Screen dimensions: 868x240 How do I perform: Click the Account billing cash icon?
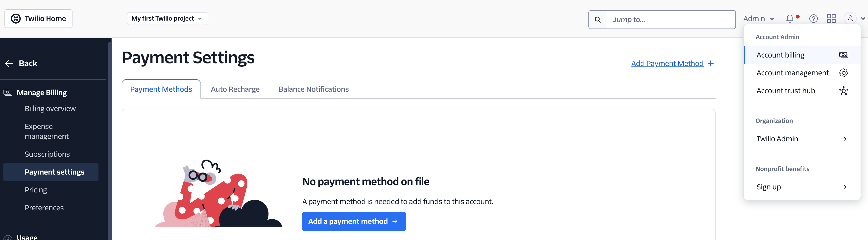[844, 55]
